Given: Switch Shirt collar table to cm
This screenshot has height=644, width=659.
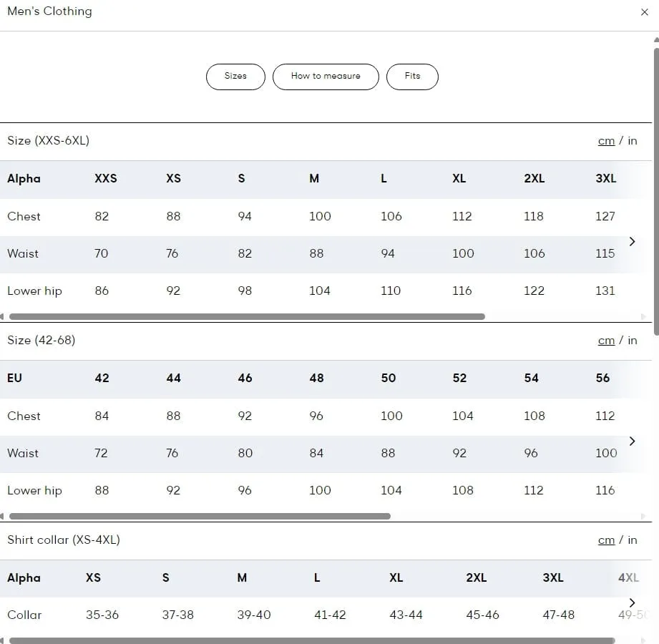Looking at the screenshot, I should 606,540.
